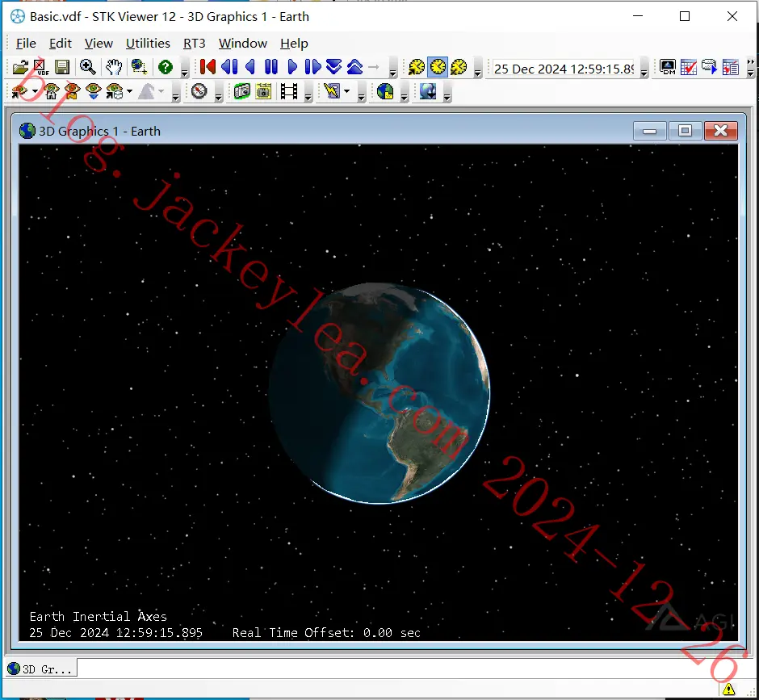
Task: Expand View From/To dropdown arrow
Action: [35, 91]
